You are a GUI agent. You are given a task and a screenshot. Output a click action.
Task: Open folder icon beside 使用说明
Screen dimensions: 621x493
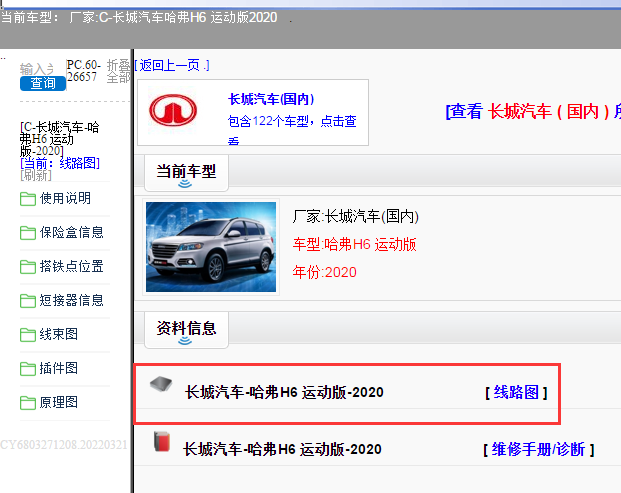(28, 199)
